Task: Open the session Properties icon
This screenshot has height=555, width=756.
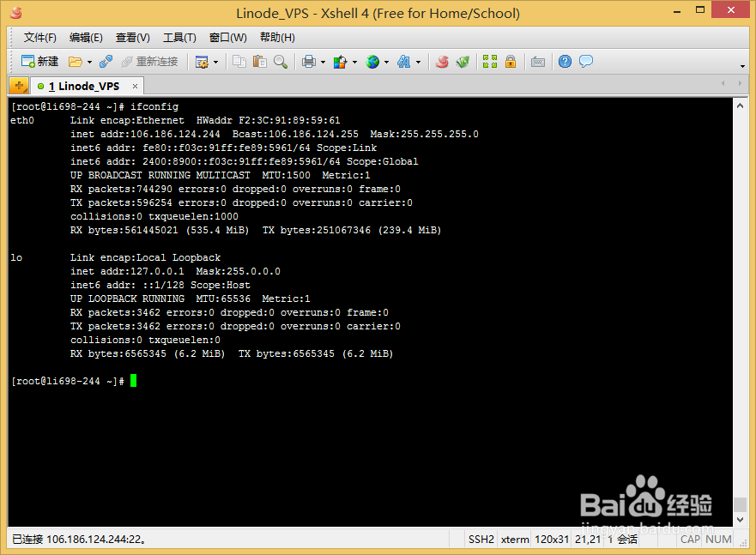Action: 202,62
